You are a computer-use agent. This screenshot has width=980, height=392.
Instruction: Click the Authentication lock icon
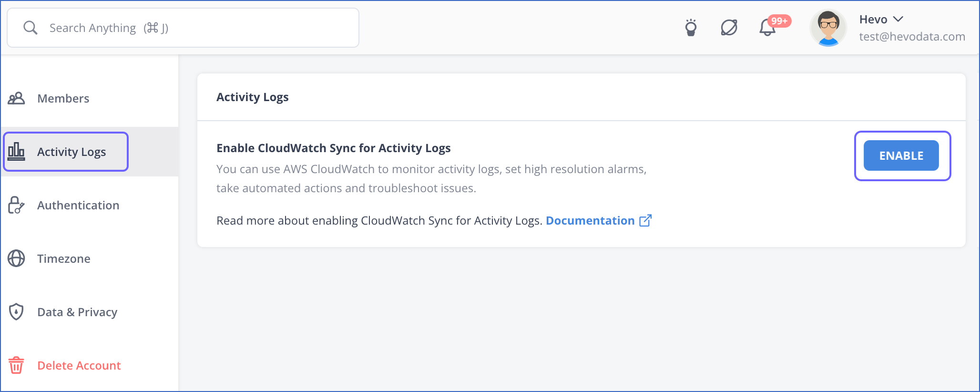tap(16, 205)
